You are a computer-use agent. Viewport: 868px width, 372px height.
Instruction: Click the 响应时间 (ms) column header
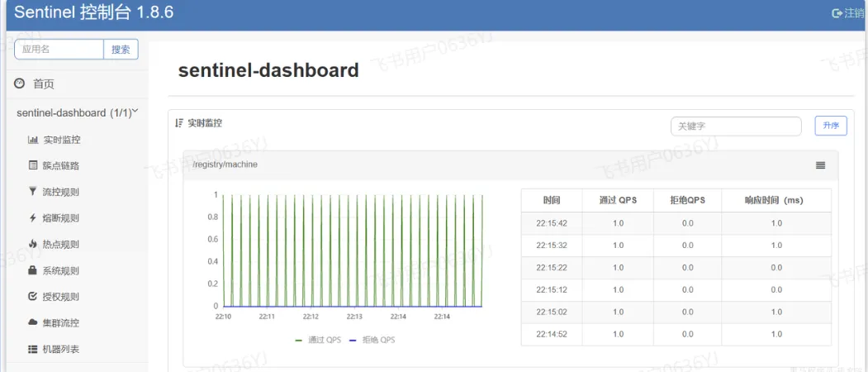pos(776,200)
